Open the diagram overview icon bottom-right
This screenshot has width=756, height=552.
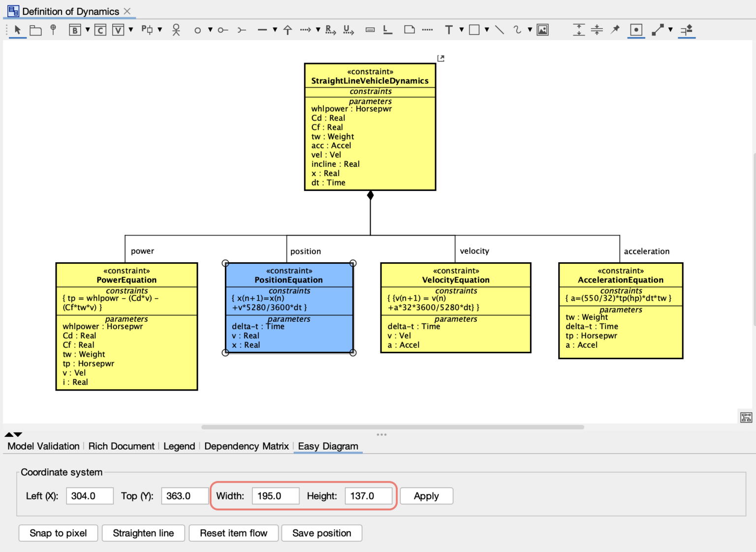(x=746, y=417)
